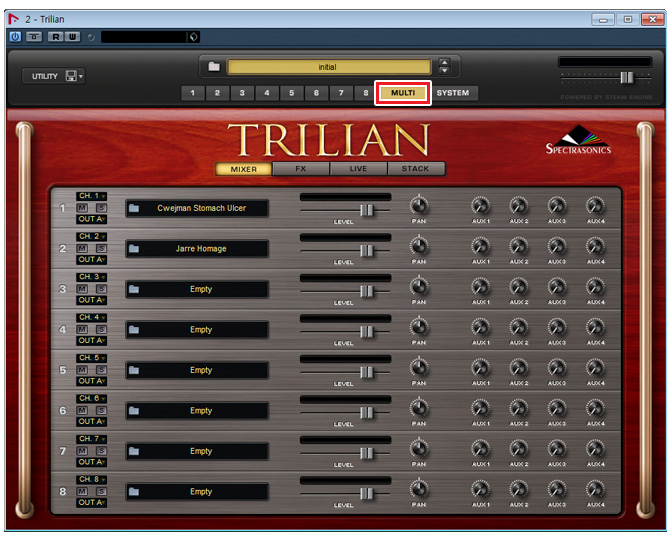Open folder icon on part 8 Empty slot
The width and height of the screenshot is (670, 546).
pyautogui.click(x=134, y=492)
